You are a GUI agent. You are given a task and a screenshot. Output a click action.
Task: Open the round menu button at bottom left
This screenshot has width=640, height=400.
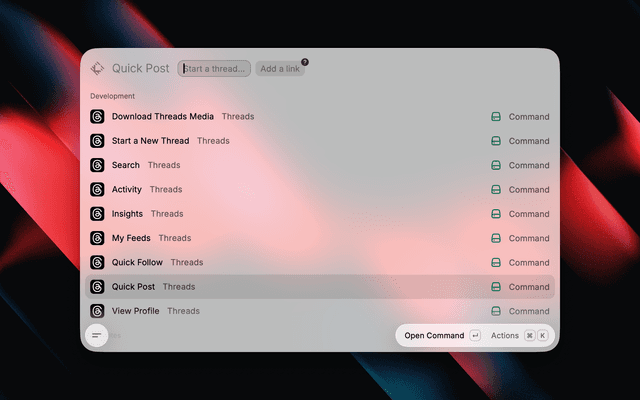click(97, 336)
